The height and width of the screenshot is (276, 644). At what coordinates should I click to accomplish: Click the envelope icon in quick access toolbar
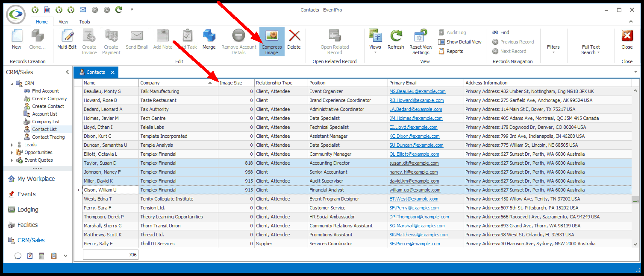click(83, 9)
